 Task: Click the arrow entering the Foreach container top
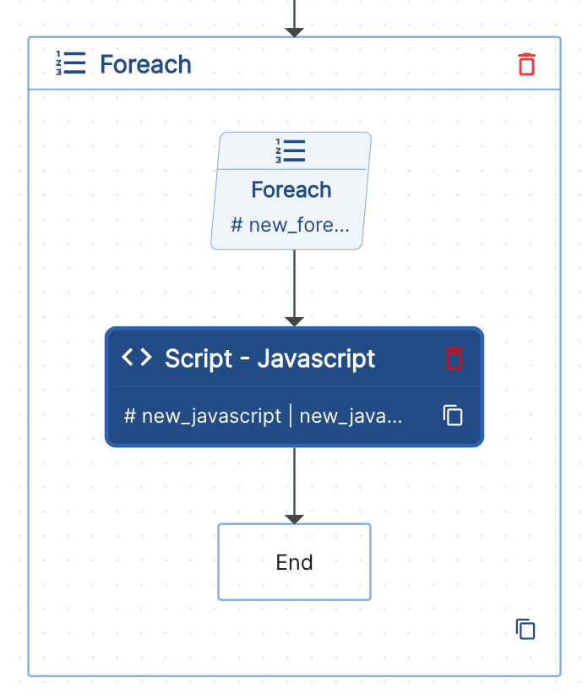coord(294,19)
